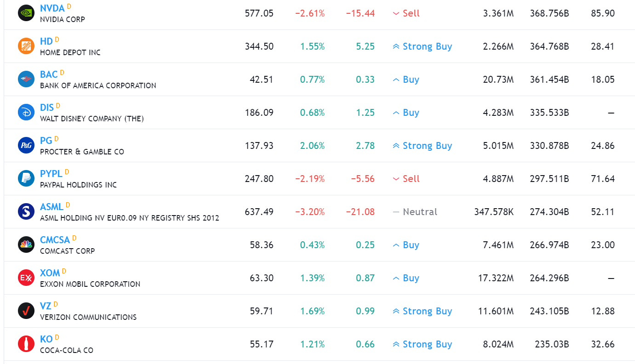Click the 347.578K volume value
Viewport: 635px width, 364px height.
494,212
